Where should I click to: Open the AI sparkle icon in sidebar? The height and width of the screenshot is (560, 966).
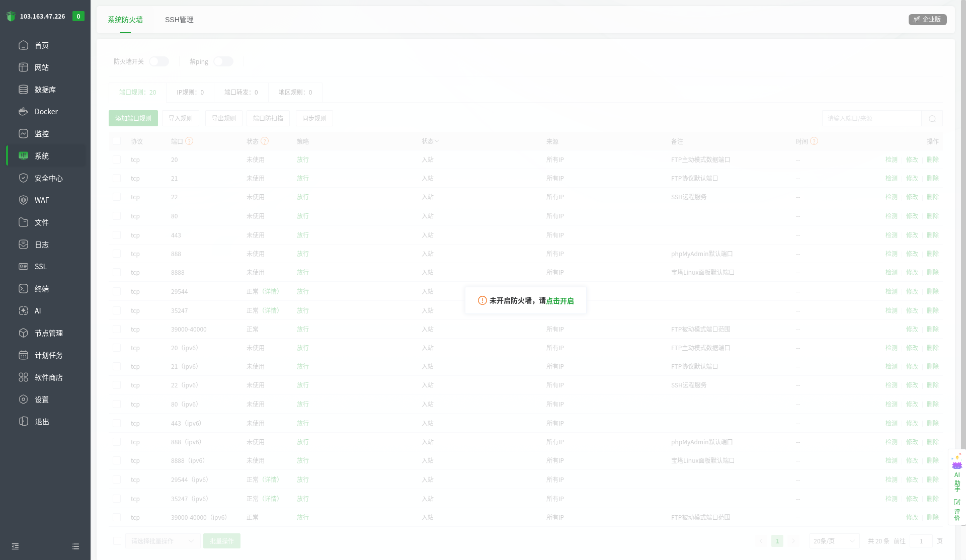tap(23, 311)
